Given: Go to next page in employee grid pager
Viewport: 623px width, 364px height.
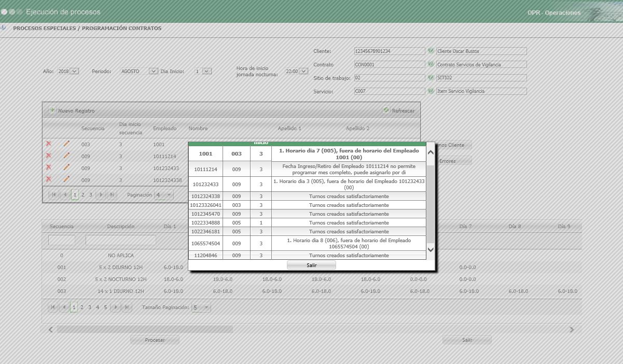Looking at the screenshot, I should 101,195.
